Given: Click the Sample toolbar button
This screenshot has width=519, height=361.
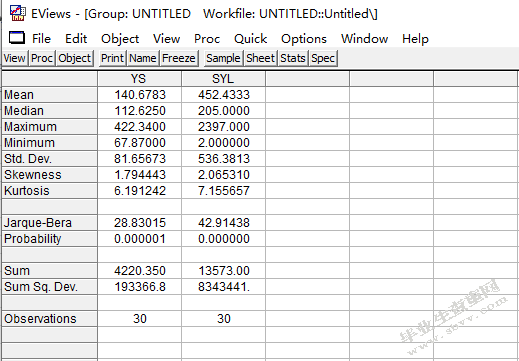Looking at the screenshot, I should 223,58.
